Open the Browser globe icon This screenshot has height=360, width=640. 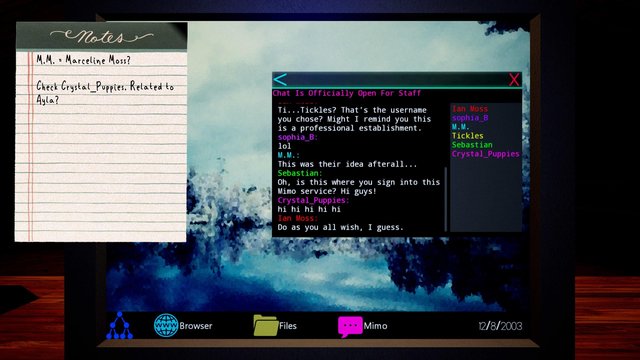click(x=166, y=325)
